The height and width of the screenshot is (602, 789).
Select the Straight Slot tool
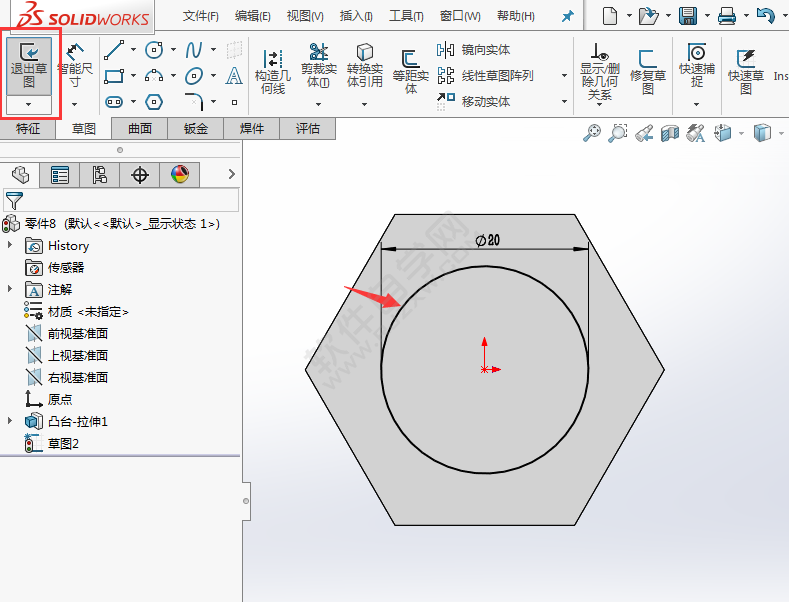pyautogui.click(x=114, y=102)
